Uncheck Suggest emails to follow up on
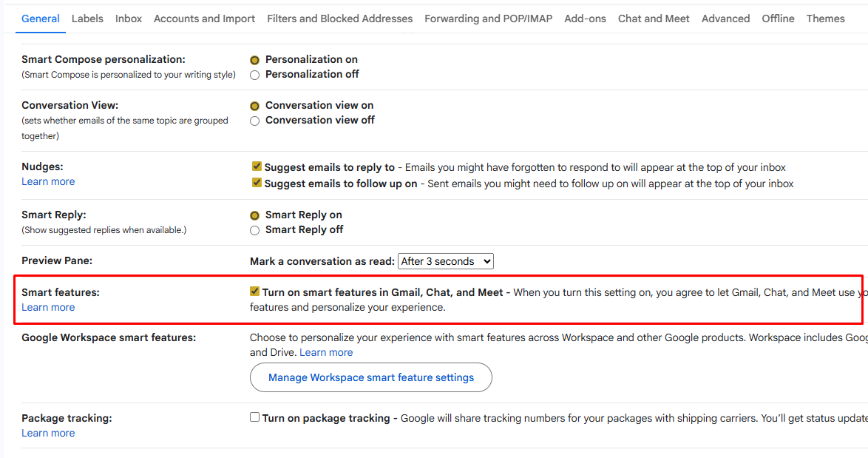 [x=257, y=183]
